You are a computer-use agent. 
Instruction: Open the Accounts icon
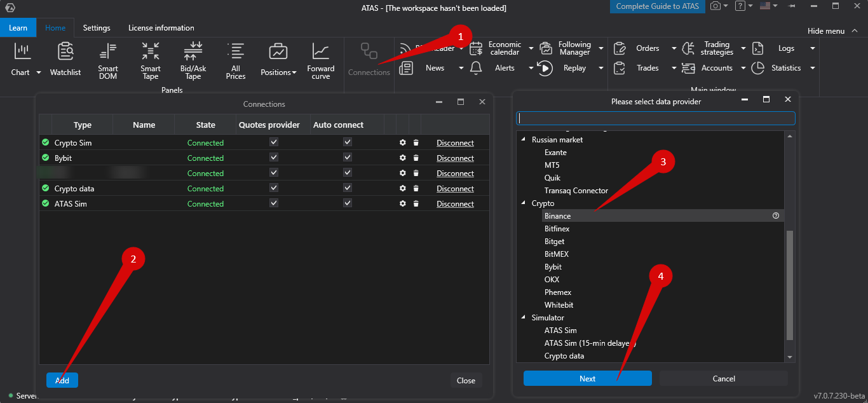pos(688,68)
